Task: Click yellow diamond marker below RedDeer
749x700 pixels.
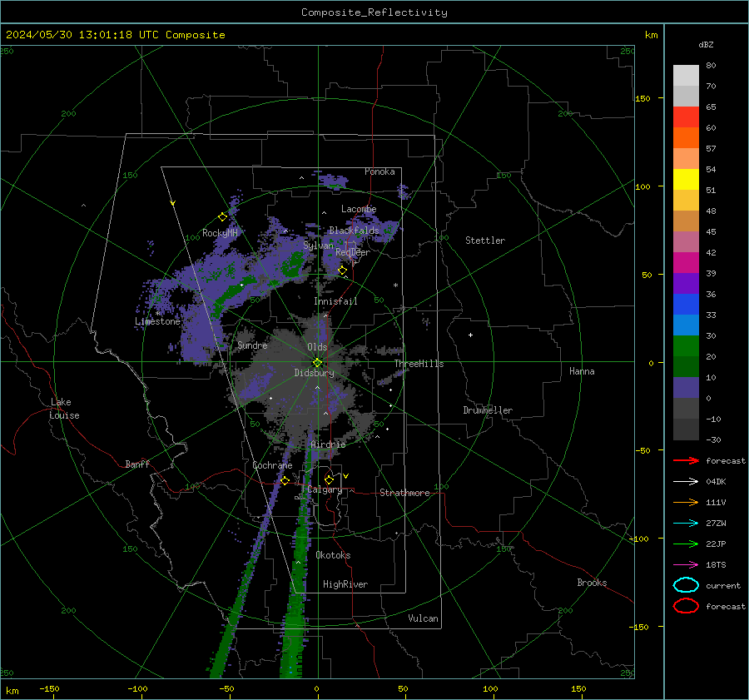Action: point(343,271)
